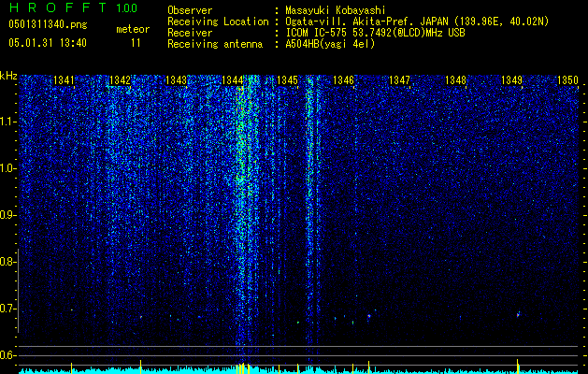The image size is (588, 374).
Task: Click the 0.6 kHz axis tick label
Action: tap(7, 355)
